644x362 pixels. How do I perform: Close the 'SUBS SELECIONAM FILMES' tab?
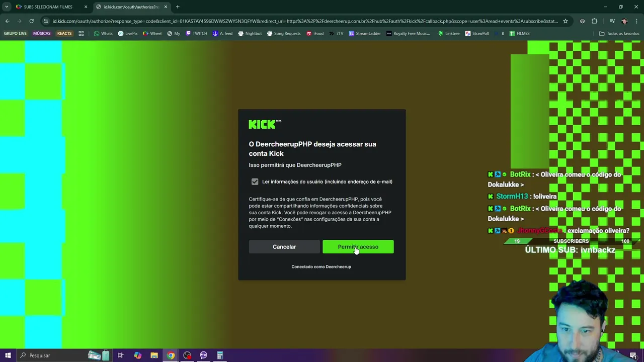[x=86, y=7]
